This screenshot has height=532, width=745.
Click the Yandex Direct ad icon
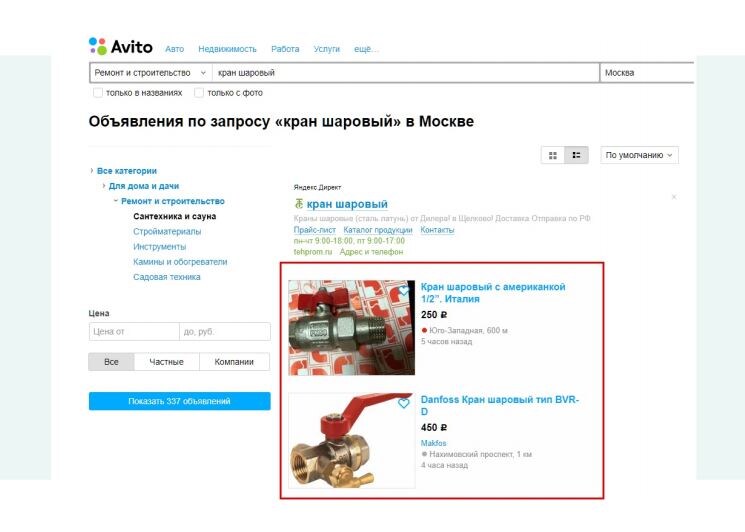pos(298,204)
